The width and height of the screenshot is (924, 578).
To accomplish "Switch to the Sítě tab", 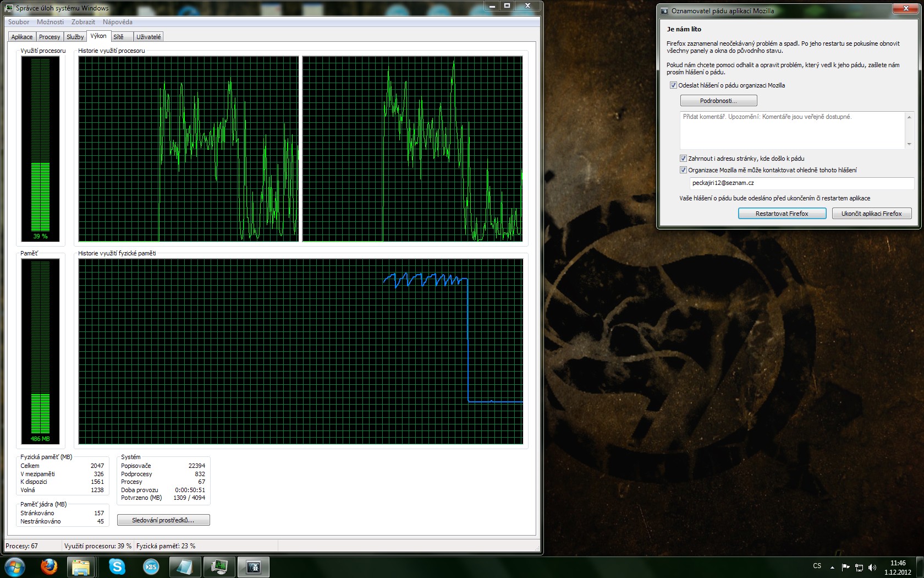I will tap(122, 37).
